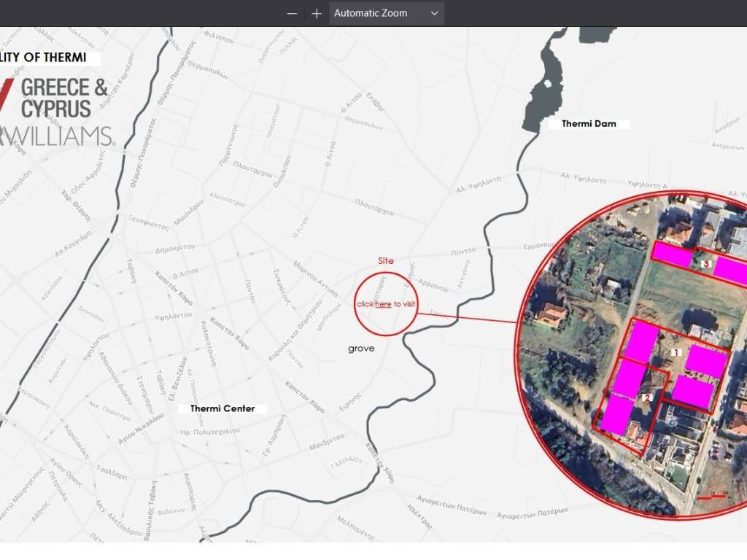Click the 'GREECE & CYPRUS' logo text

tap(64, 98)
